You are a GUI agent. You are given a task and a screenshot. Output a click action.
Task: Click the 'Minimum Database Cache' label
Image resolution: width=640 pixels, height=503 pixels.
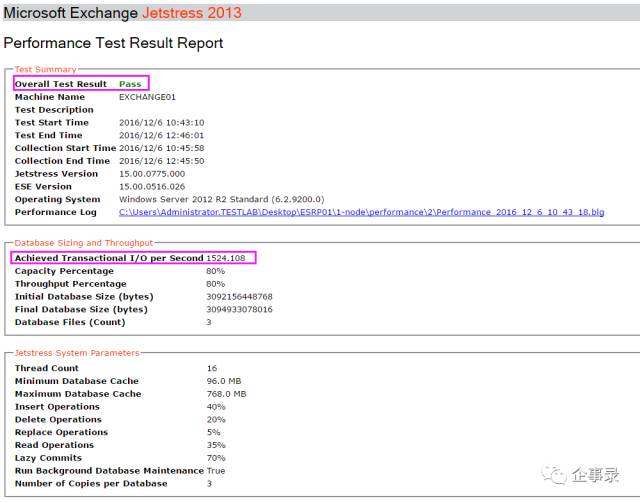(77, 381)
